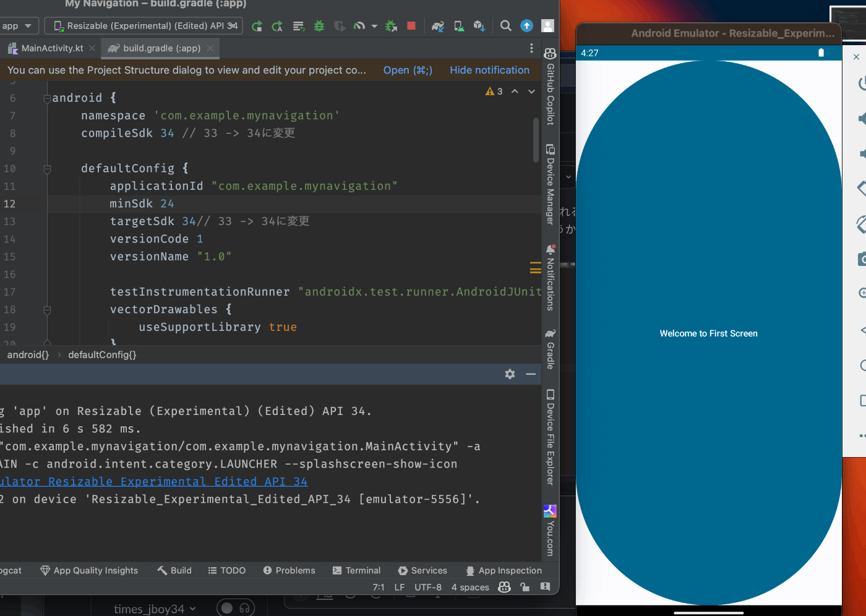Collapse the defaultConfig block fold marker
The image size is (866, 616).
pyautogui.click(x=47, y=169)
